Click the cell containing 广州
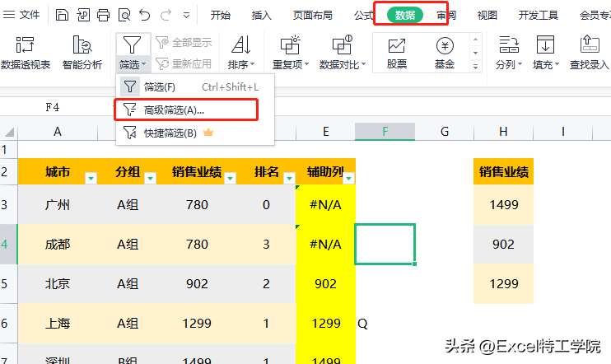This screenshot has height=364, width=611. coord(58,204)
